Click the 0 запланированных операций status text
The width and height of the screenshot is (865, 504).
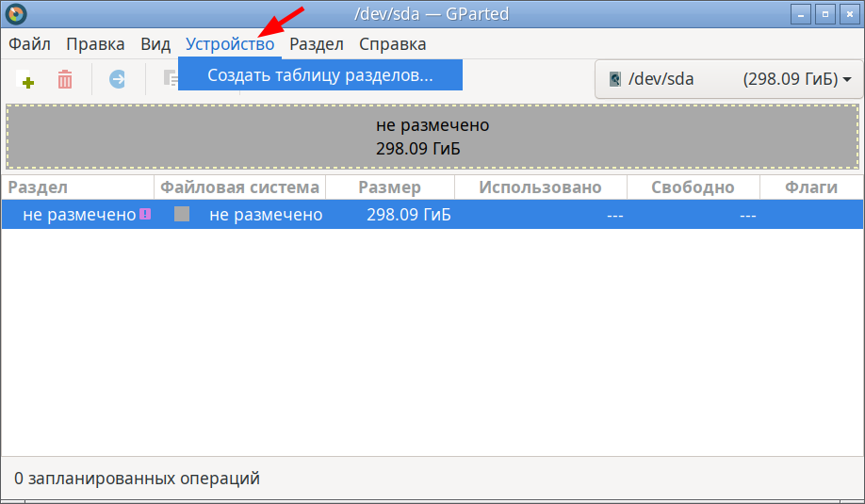coord(137,478)
